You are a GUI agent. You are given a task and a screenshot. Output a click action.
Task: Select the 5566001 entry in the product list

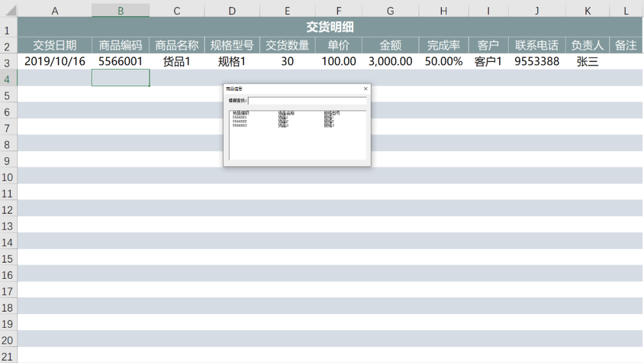coord(240,118)
